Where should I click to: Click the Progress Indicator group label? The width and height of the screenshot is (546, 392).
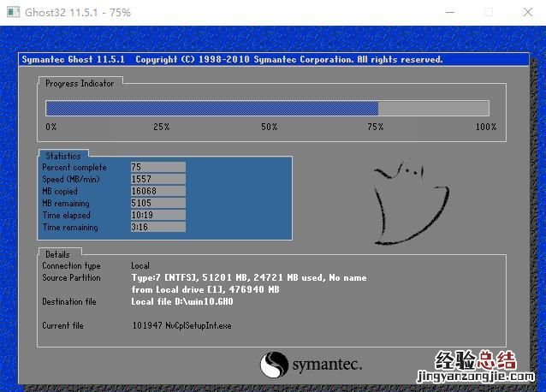[80, 83]
